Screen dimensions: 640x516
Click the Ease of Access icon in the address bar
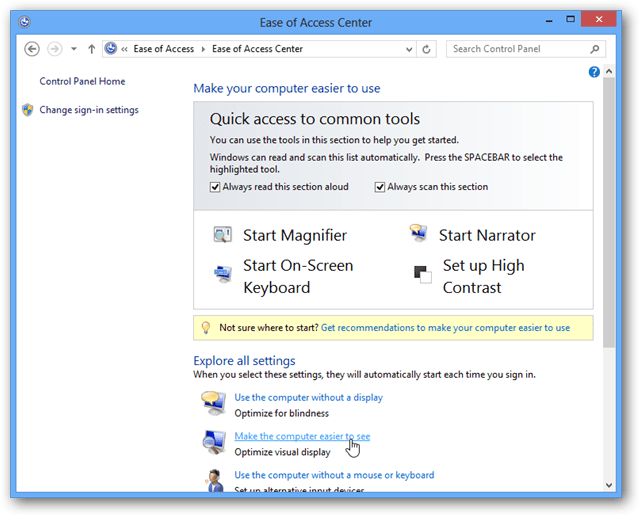coord(111,49)
